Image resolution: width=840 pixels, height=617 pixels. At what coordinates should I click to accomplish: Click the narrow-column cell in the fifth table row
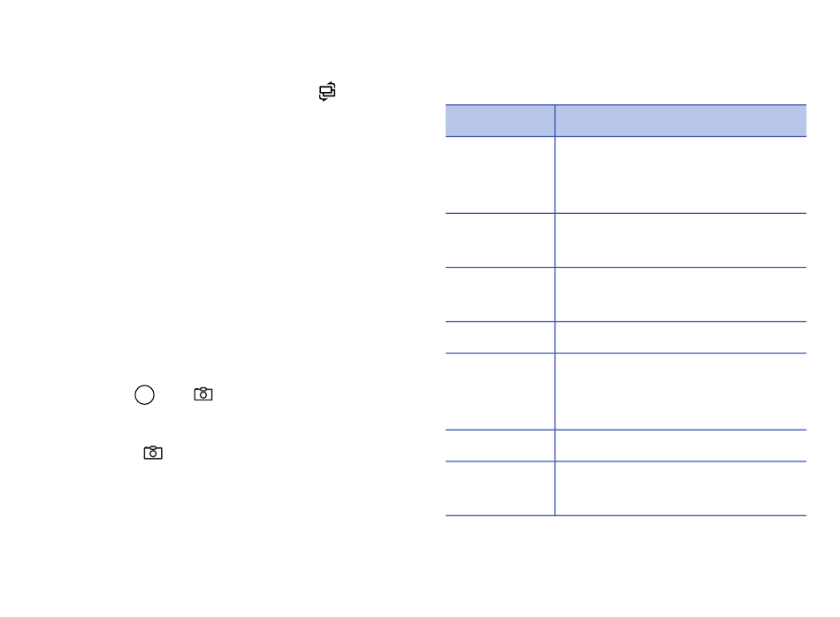[500, 392]
